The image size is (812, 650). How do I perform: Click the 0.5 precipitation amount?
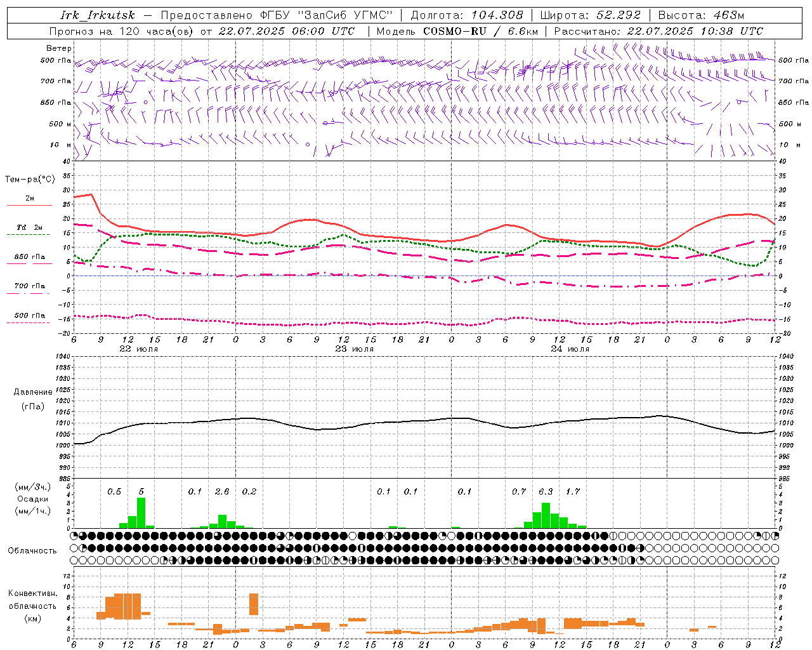114,491
